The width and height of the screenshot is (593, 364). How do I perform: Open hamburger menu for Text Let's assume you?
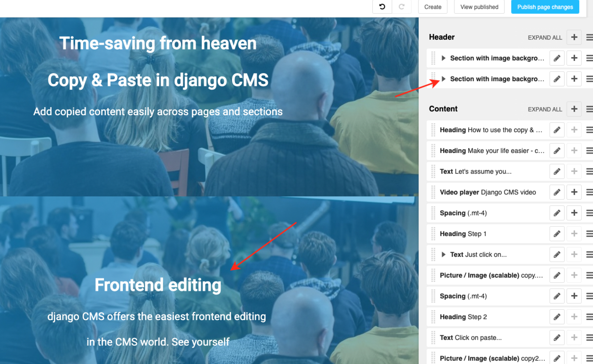click(589, 171)
